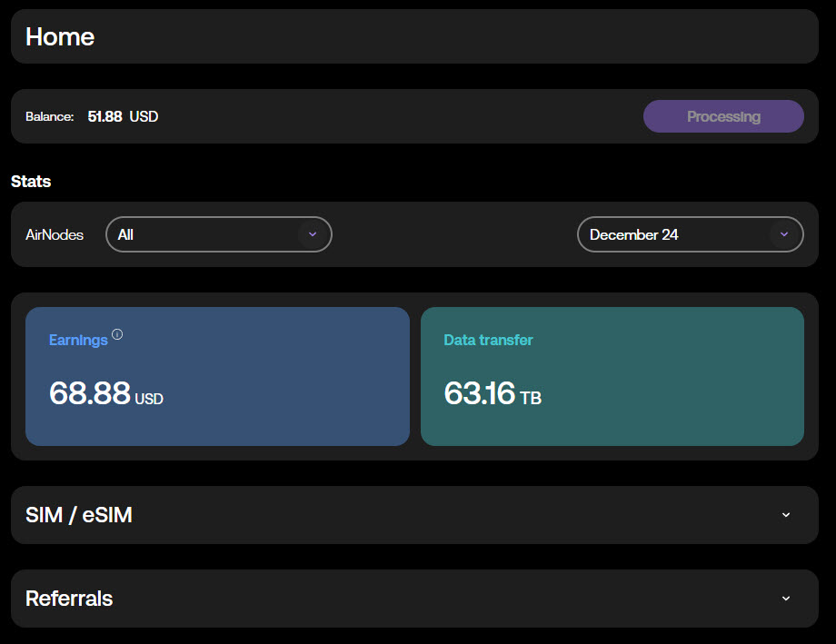The image size is (836, 644).
Task: Click the 63.16 TB data value
Action: click(x=493, y=393)
